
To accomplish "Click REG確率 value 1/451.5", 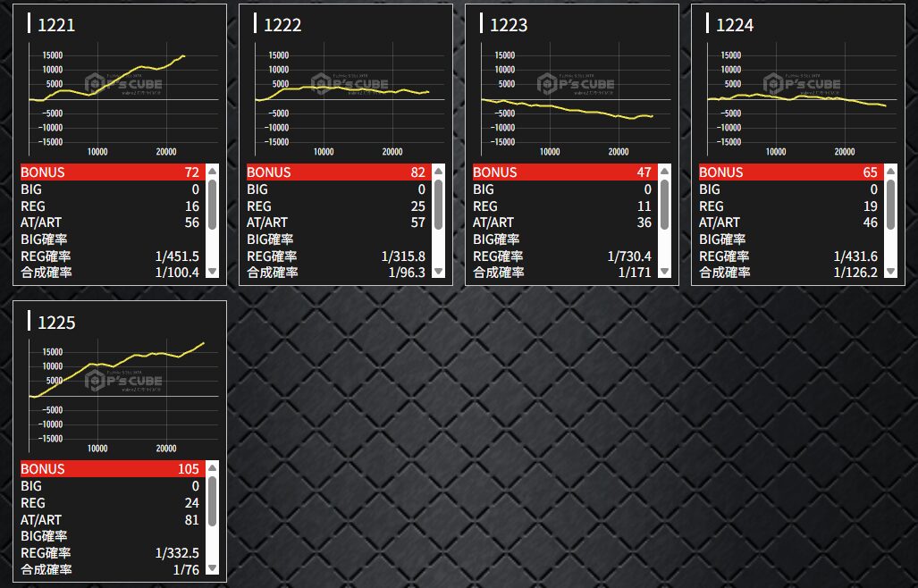I will coord(177,256).
